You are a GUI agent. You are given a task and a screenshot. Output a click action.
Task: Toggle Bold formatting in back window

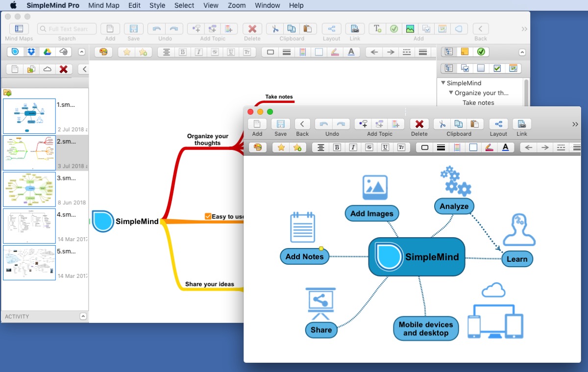point(182,52)
